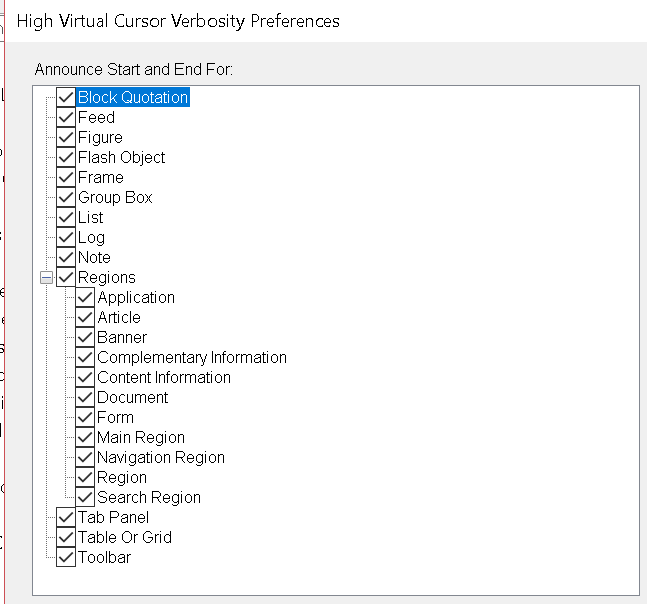
Task: Select the Form label
Action: [115, 418]
